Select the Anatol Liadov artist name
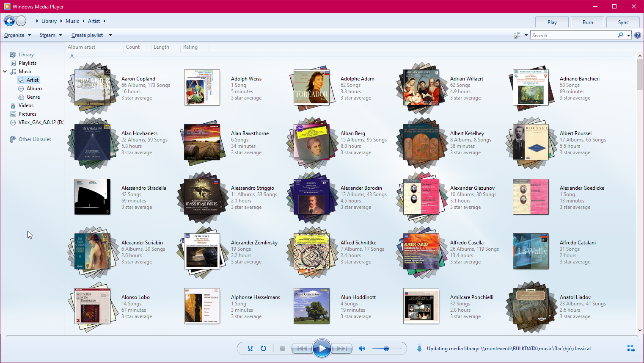Image resolution: width=644 pixels, height=363 pixels. point(575,297)
